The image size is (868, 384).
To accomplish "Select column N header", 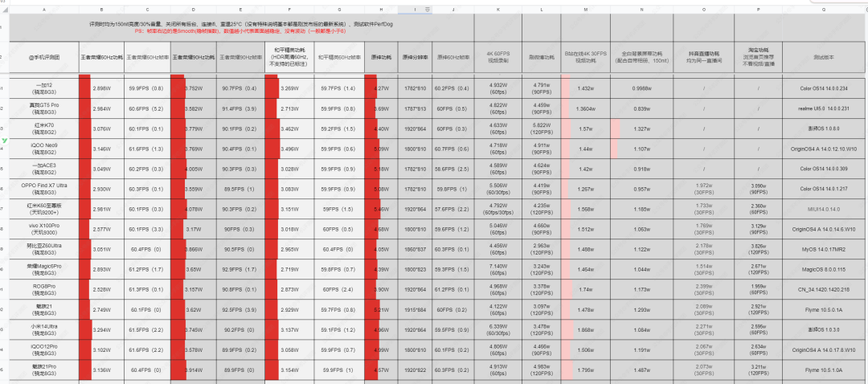I will pos(641,10).
